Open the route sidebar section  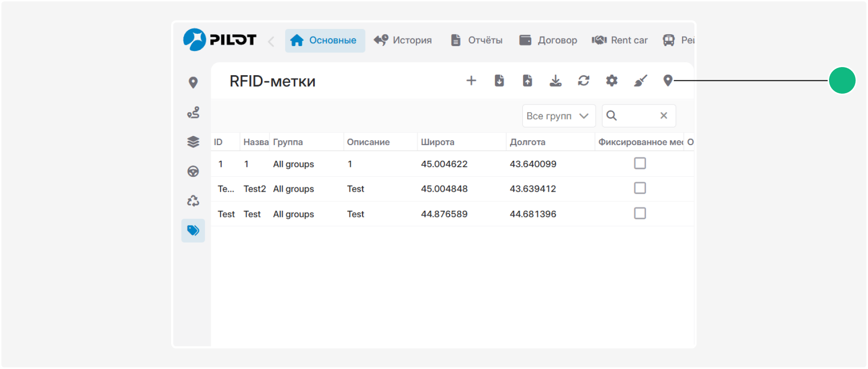coord(193,113)
